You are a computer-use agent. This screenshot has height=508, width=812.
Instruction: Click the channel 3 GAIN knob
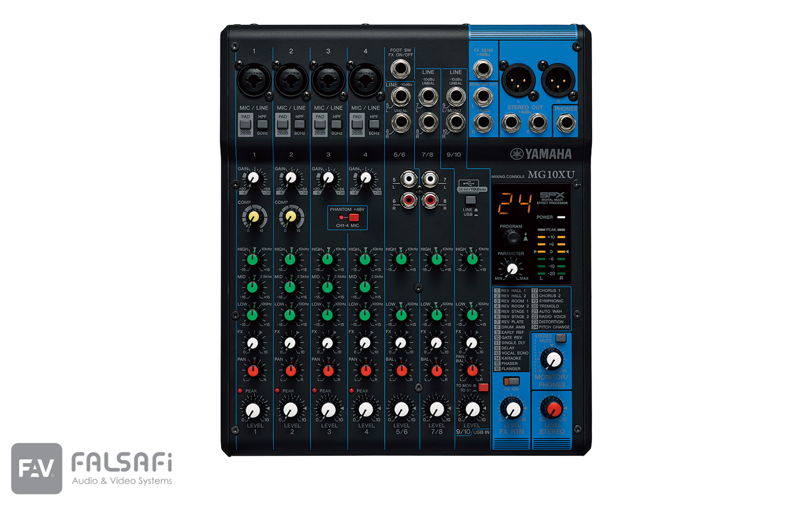tap(328, 178)
